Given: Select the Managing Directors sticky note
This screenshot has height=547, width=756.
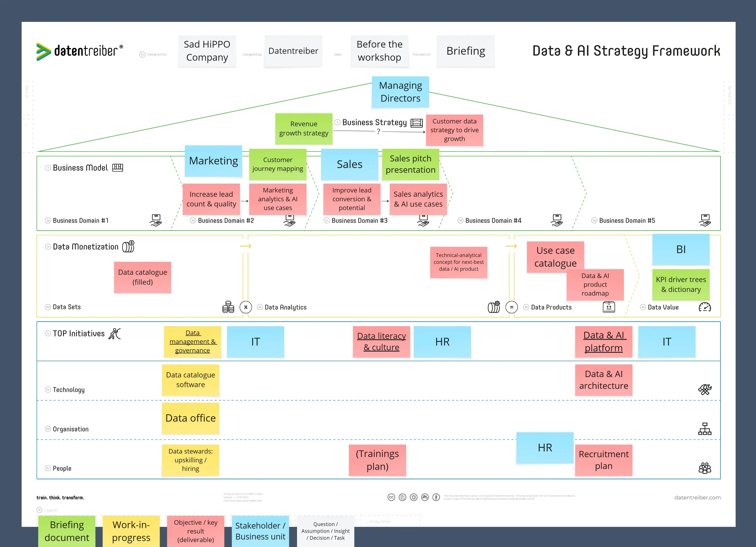Looking at the screenshot, I should tap(400, 92).
